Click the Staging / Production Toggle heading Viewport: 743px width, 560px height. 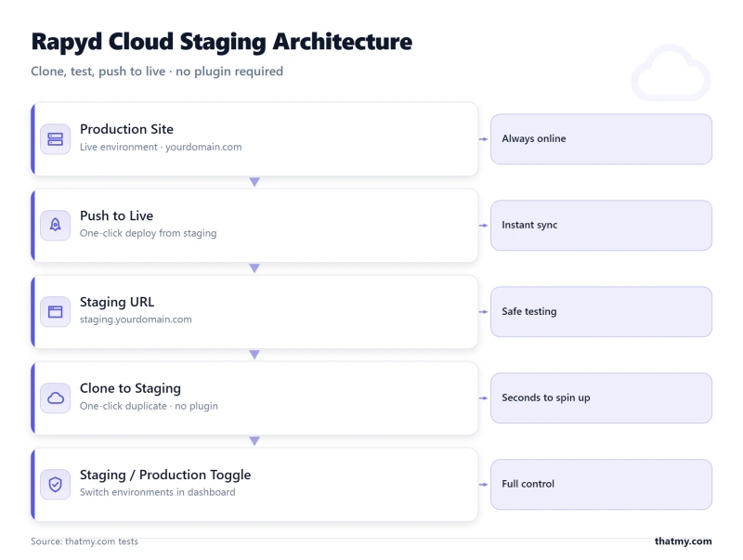coord(165,475)
